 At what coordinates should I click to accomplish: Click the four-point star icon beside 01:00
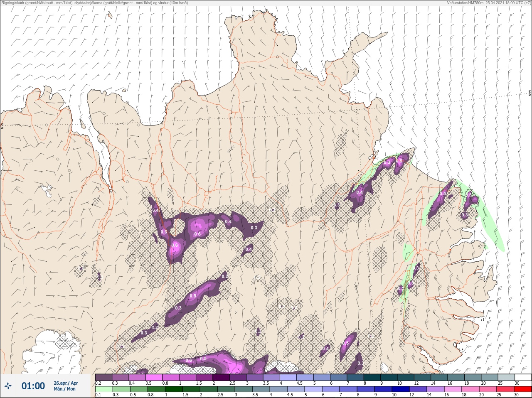8,386
